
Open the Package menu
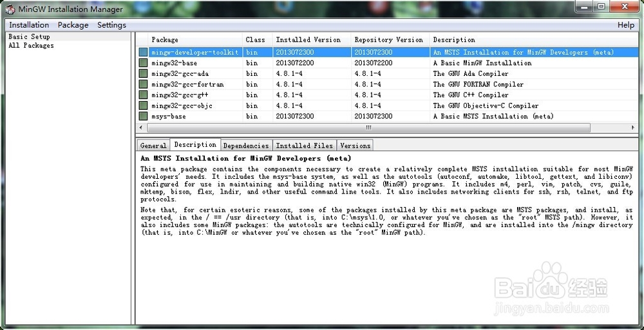coord(73,25)
